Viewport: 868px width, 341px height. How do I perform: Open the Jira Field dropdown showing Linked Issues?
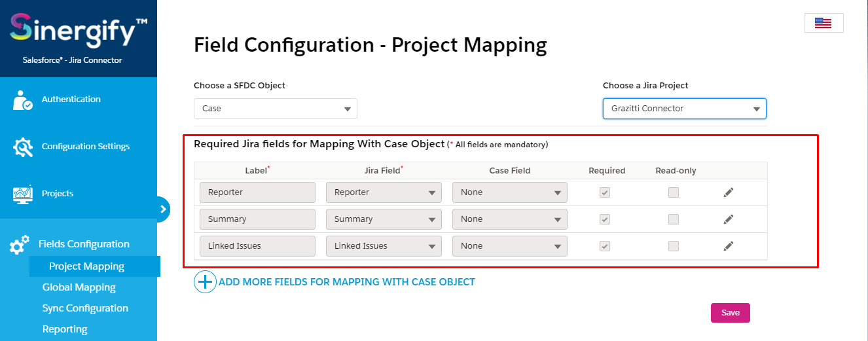click(384, 246)
